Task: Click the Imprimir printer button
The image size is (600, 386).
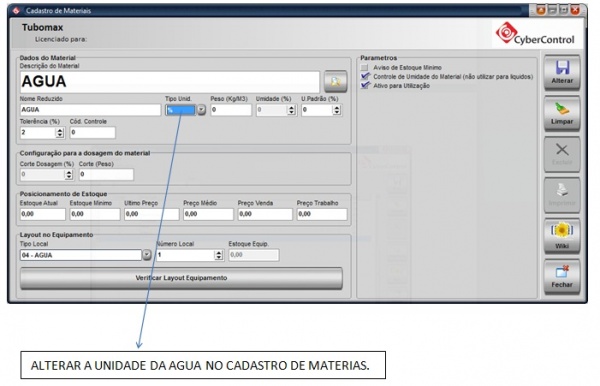Action: (562, 195)
